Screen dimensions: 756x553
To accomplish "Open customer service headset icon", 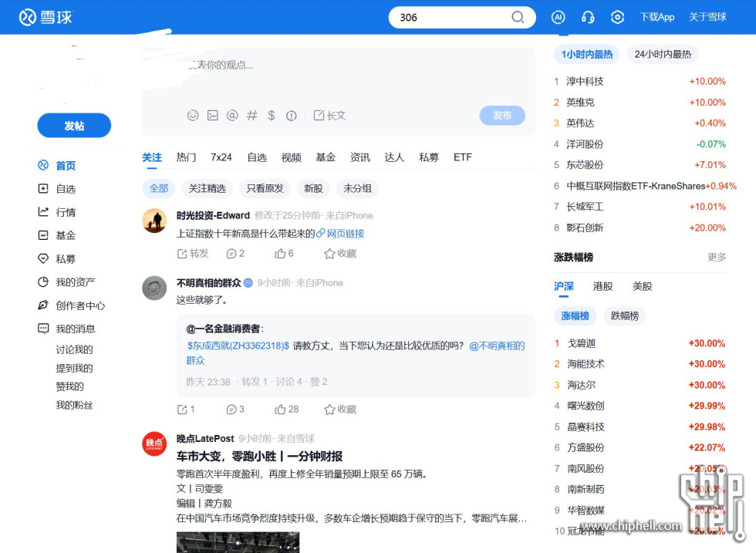I will (588, 18).
